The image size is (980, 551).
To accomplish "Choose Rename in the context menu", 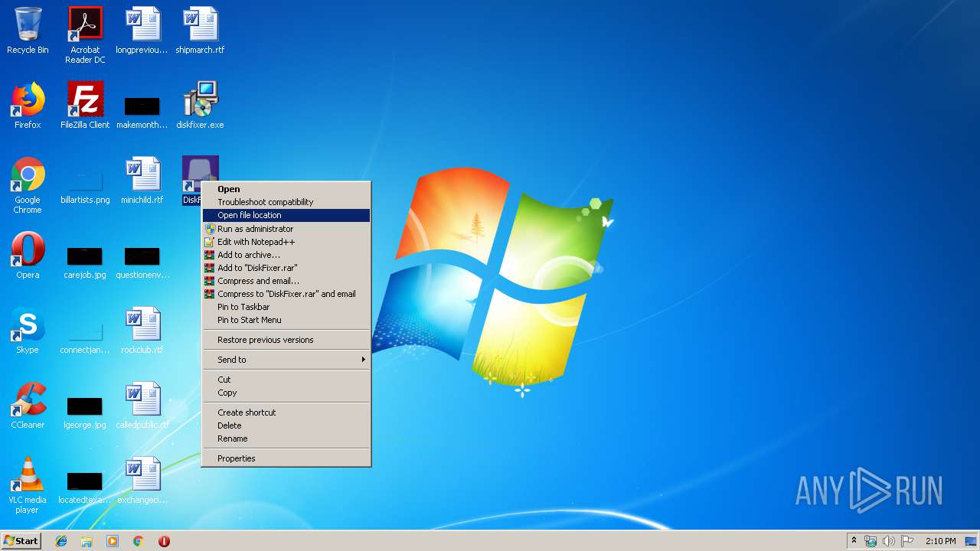I will [x=286, y=439].
